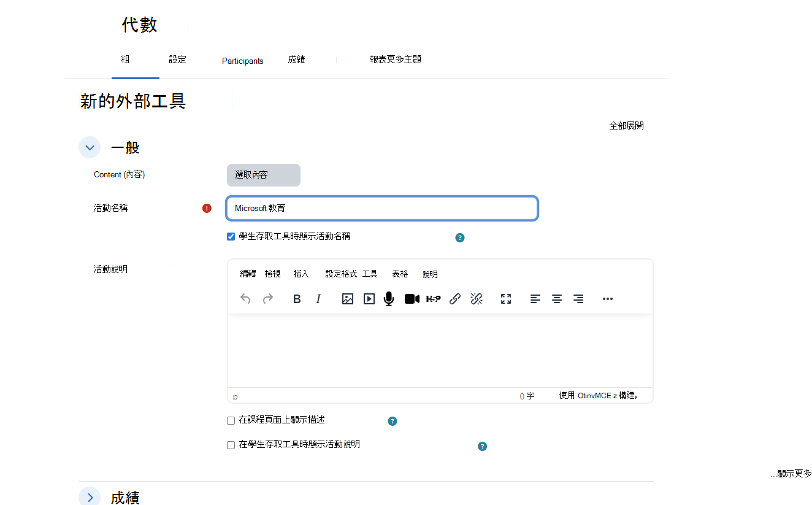Image resolution: width=812 pixels, height=505 pixels.
Task: Toggle italic formatting in editor
Action: click(x=318, y=299)
